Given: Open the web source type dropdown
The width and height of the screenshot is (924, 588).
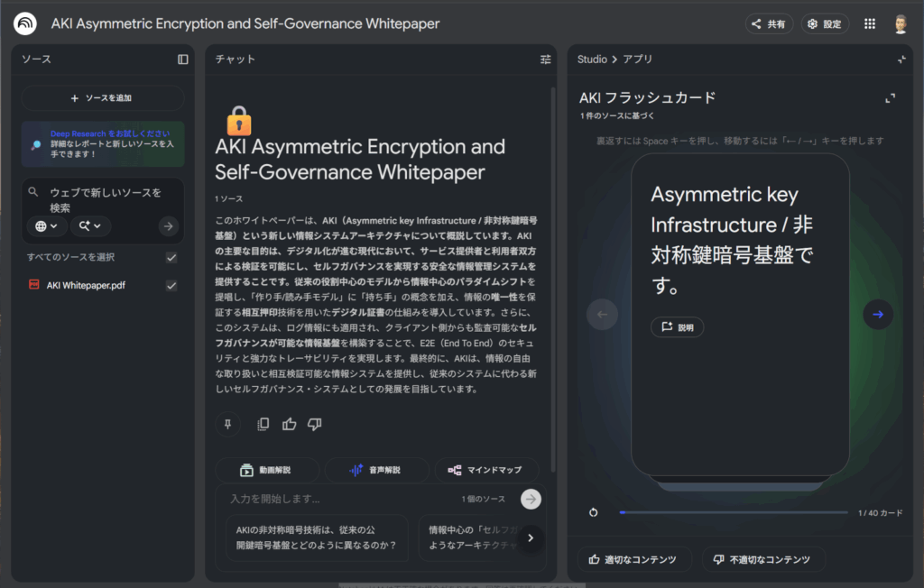Looking at the screenshot, I should click(46, 226).
